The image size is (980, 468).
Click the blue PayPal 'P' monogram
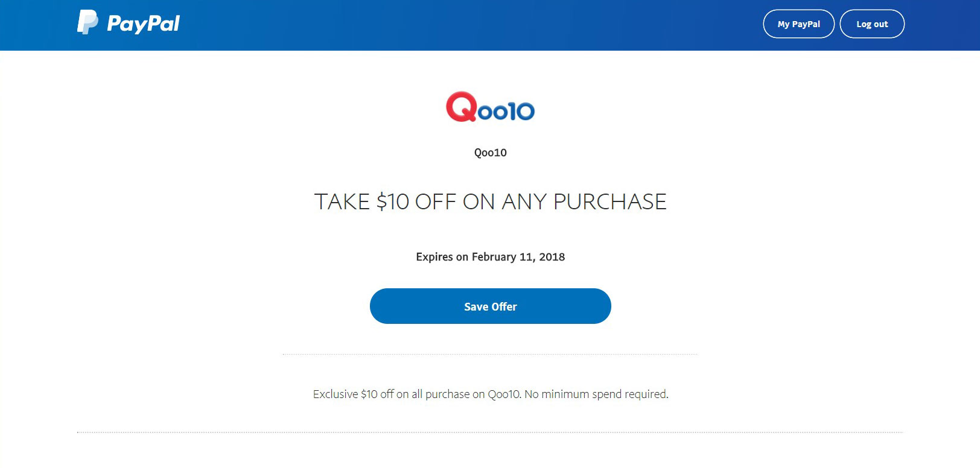tap(86, 23)
